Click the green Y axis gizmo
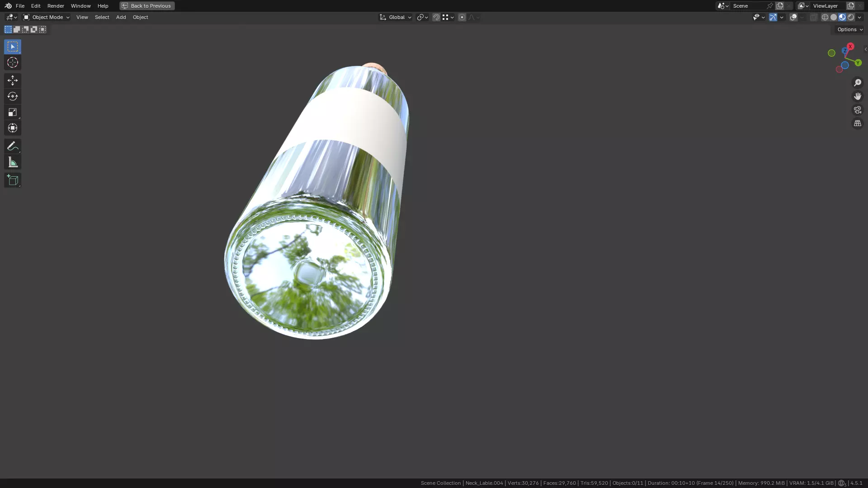The height and width of the screenshot is (488, 868). coord(858,63)
